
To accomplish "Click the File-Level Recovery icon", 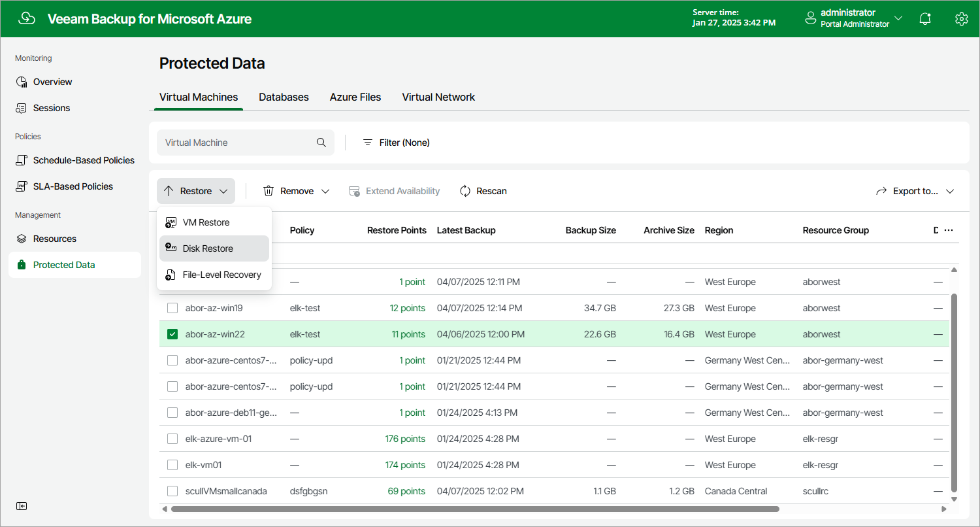I will point(171,275).
